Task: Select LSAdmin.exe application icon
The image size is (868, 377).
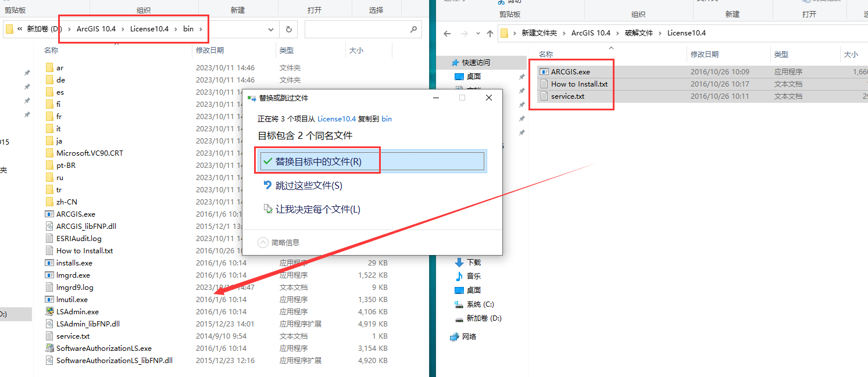Action: 49,312
